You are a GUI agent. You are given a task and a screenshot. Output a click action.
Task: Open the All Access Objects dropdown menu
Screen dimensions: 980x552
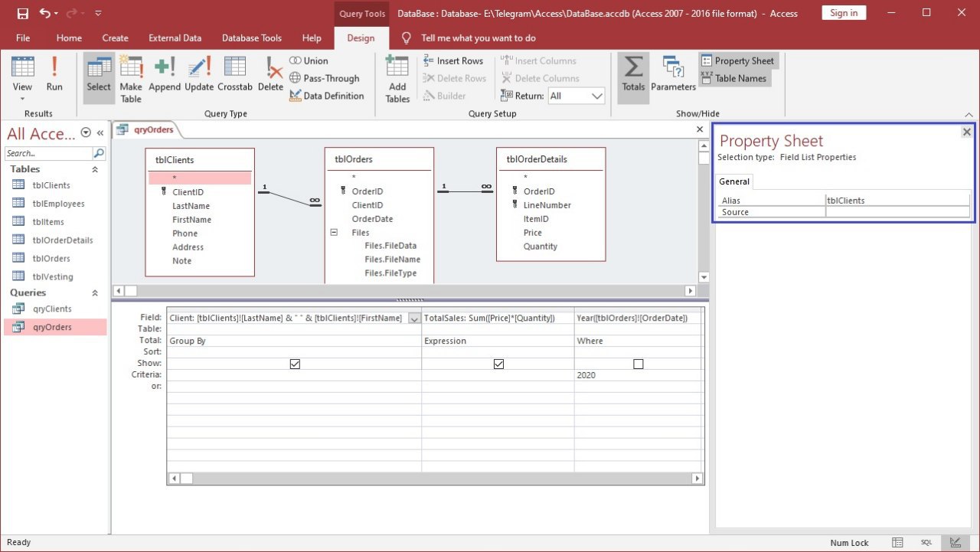(x=86, y=132)
